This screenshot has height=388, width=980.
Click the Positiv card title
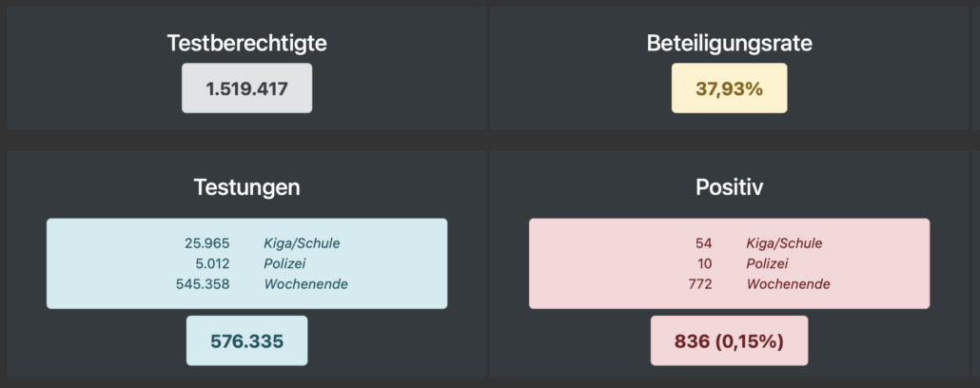(730, 186)
